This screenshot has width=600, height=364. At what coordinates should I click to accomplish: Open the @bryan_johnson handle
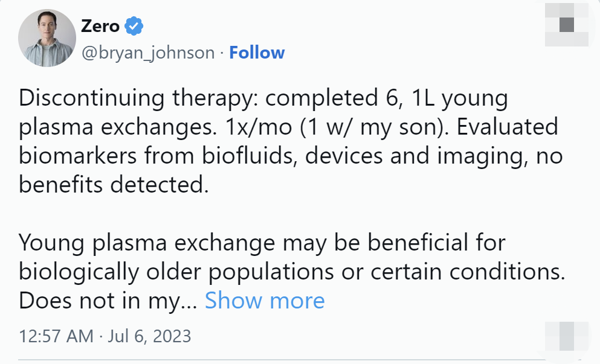click(x=147, y=53)
